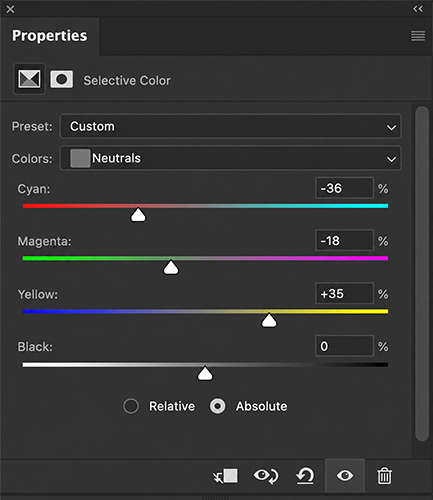Close the Properties panel with the X button
The width and height of the screenshot is (433, 500).
coord(10,9)
